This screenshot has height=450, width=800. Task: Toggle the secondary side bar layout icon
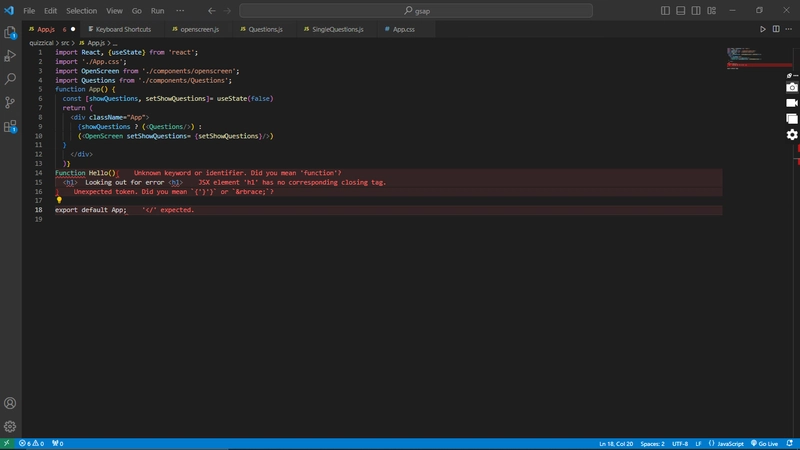pyautogui.click(x=696, y=10)
